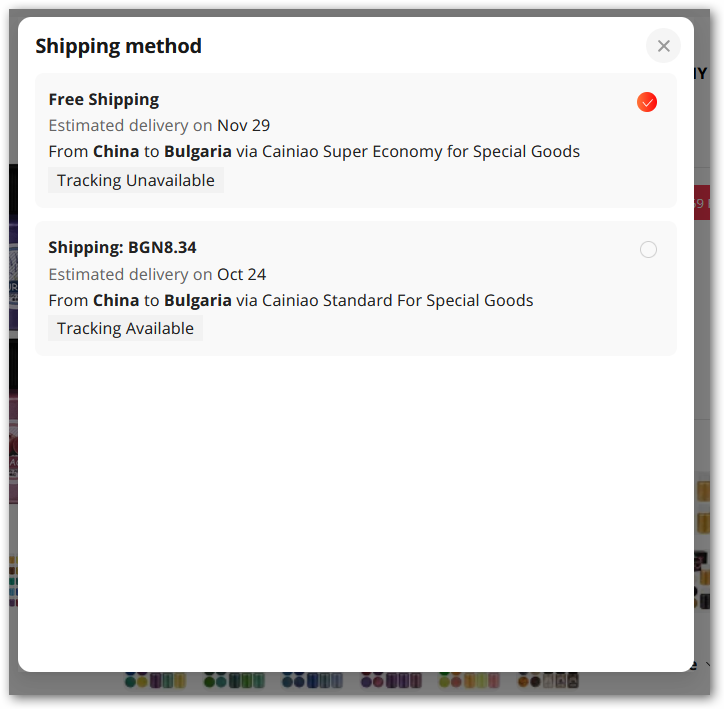Image resolution: width=724 pixels, height=709 pixels.
Task: Click the Tracking Available tag
Action: click(x=125, y=328)
